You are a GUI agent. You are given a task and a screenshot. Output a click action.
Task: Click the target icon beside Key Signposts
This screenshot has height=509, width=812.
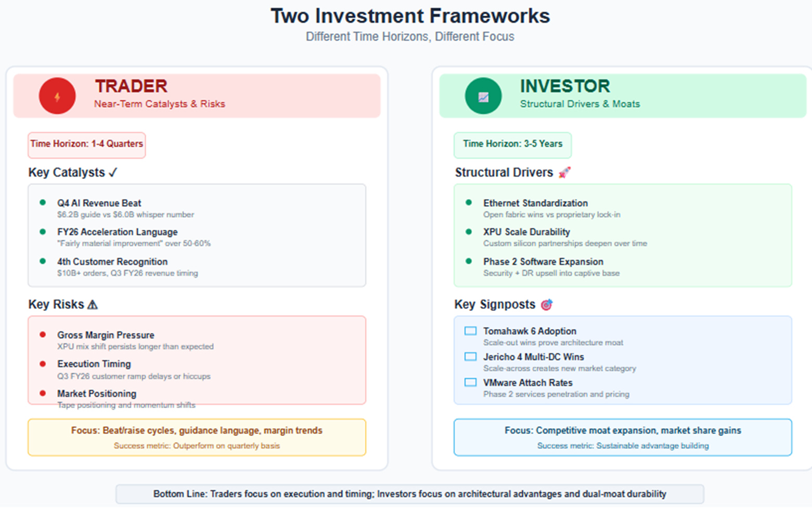click(547, 305)
